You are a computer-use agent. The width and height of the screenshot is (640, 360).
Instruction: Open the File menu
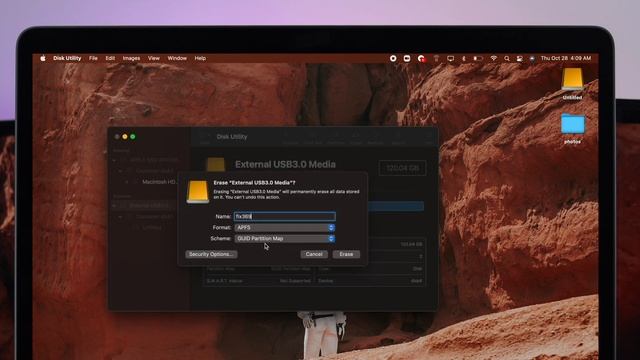(93, 58)
